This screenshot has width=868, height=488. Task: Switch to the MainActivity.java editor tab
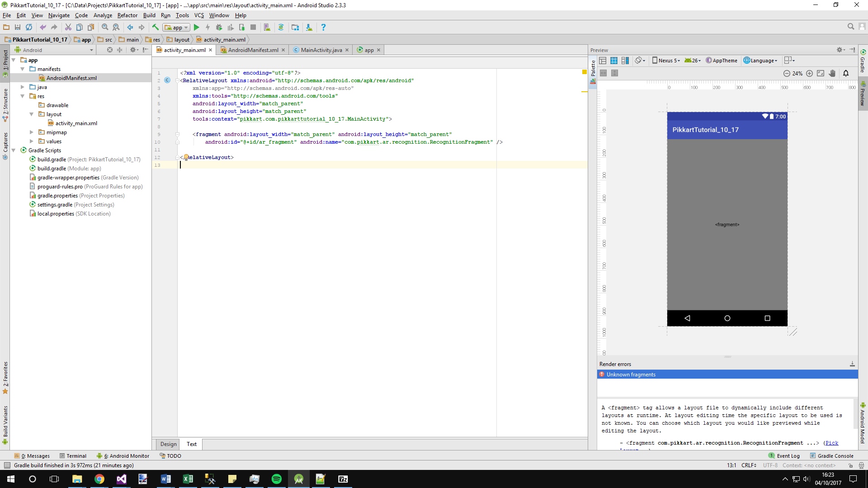pyautogui.click(x=321, y=50)
